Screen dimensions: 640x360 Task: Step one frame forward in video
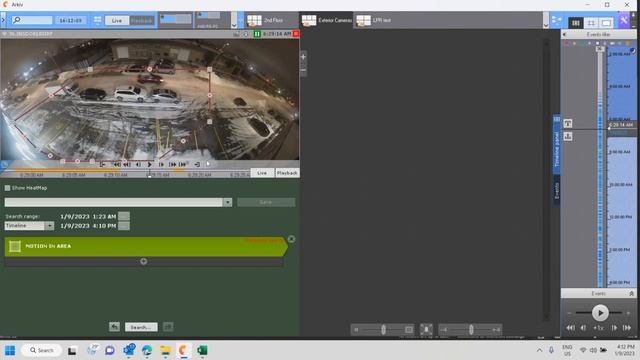(x=161, y=164)
